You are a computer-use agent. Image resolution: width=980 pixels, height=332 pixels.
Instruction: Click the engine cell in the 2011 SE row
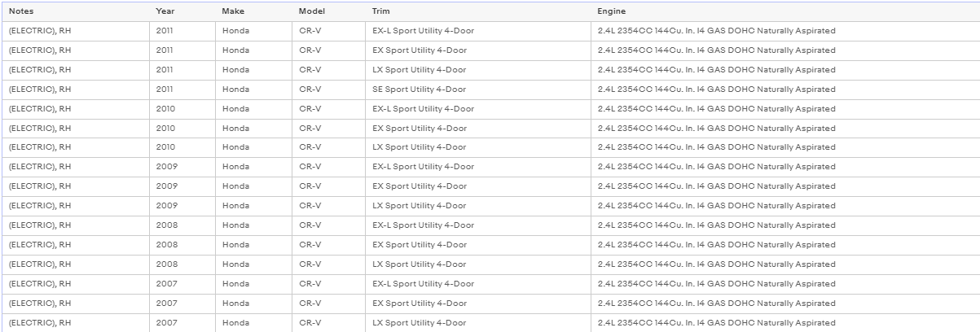(785, 90)
